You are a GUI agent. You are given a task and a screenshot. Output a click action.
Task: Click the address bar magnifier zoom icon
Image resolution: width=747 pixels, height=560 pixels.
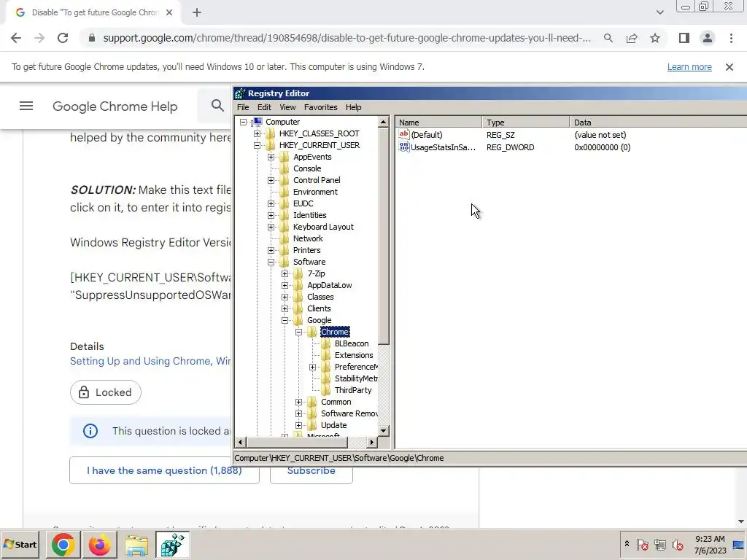click(608, 38)
